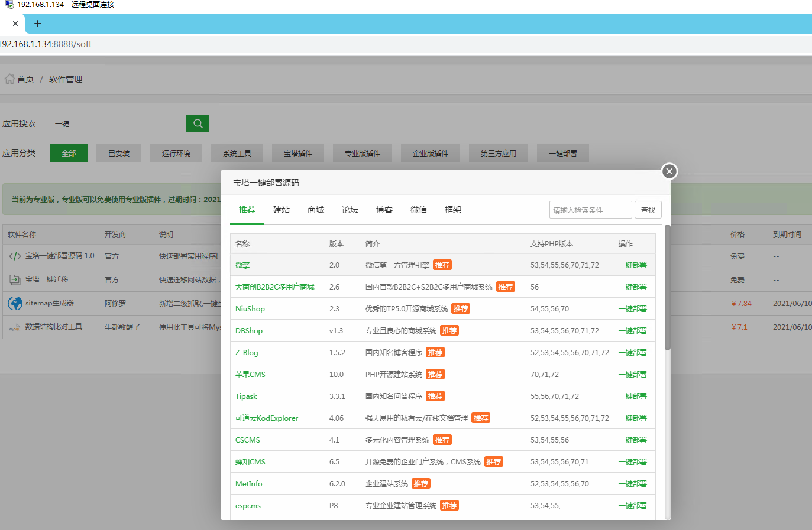Click 一键部署 for NiuShop
The height and width of the screenshot is (530, 812).
(633, 309)
